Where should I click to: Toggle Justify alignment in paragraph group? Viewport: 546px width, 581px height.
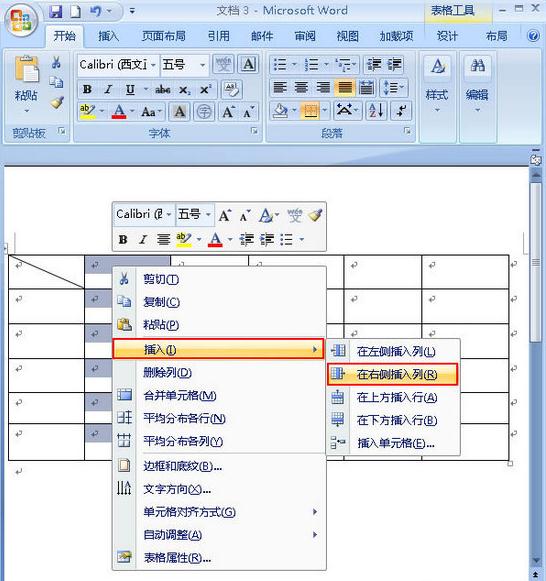click(x=344, y=88)
